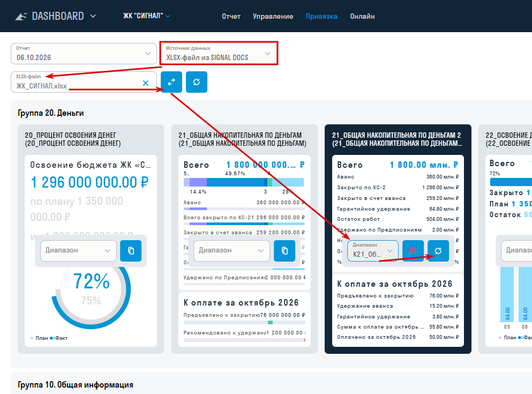Screen dimensions: 532x394
Task: Click the Остаток работ 504.00 млн. row
Action: (x=398, y=219)
